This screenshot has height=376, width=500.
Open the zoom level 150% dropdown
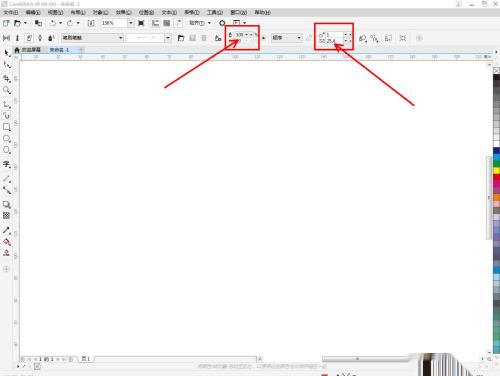click(131, 23)
